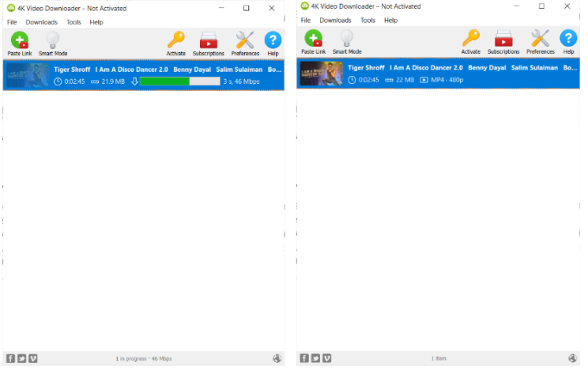588x370 pixels.
Task: Click Paste Link in the left window
Action: (20, 44)
